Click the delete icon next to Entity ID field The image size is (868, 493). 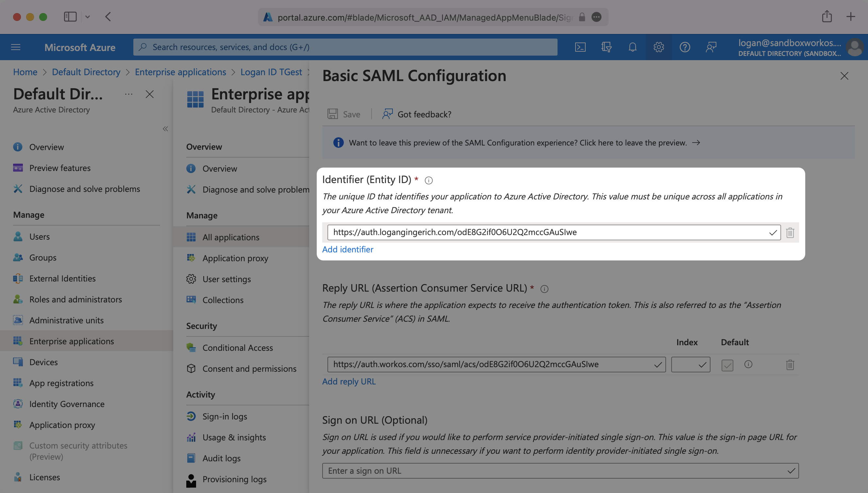click(791, 232)
